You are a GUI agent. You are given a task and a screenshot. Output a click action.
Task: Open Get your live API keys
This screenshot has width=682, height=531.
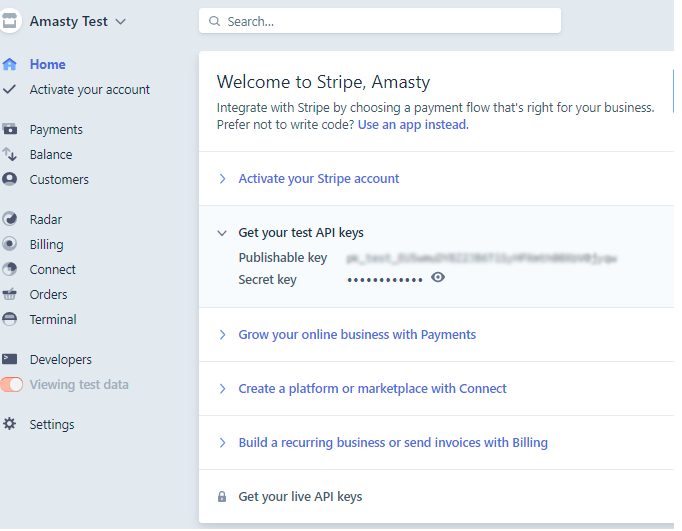pos(300,496)
